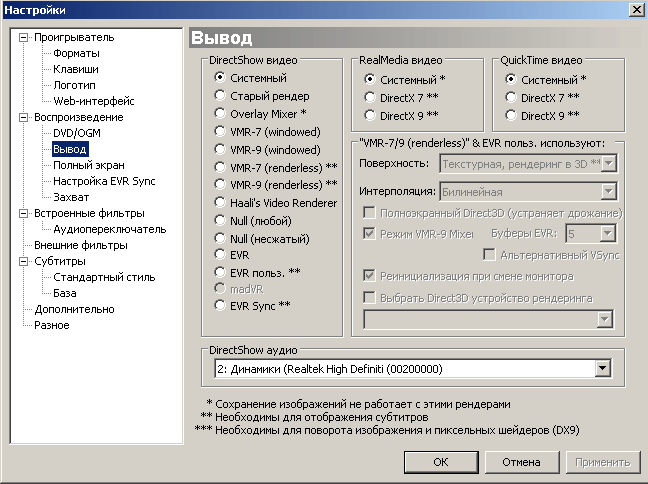Screen dimensions: 648x484
Task: Choose VMR-9 (renderless) renderer
Action: click(x=220, y=185)
